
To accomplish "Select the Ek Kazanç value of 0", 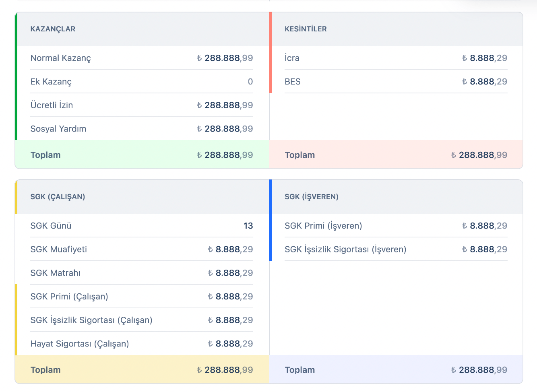I will click(250, 82).
